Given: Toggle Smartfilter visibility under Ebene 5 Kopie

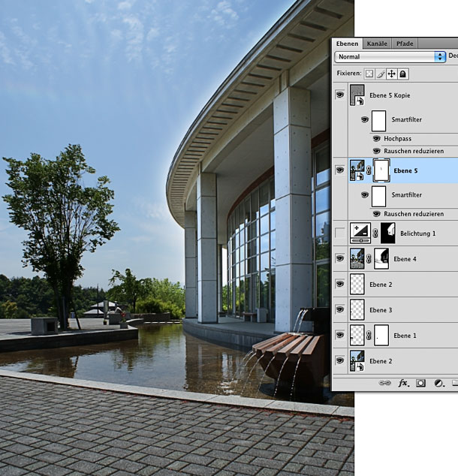Looking at the screenshot, I should tap(364, 119).
